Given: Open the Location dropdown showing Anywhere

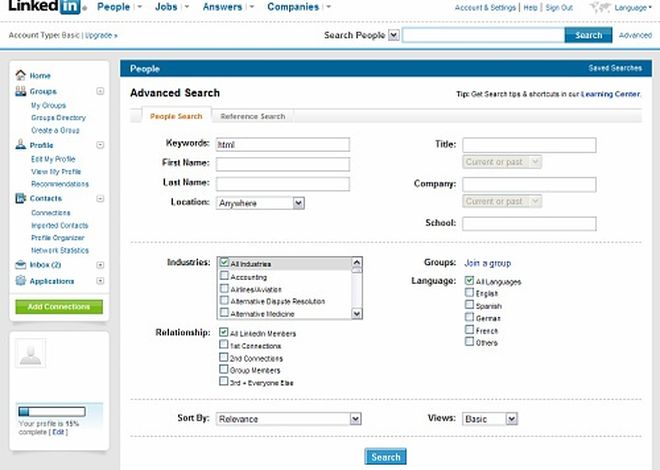Looking at the screenshot, I should click(x=260, y=203).
